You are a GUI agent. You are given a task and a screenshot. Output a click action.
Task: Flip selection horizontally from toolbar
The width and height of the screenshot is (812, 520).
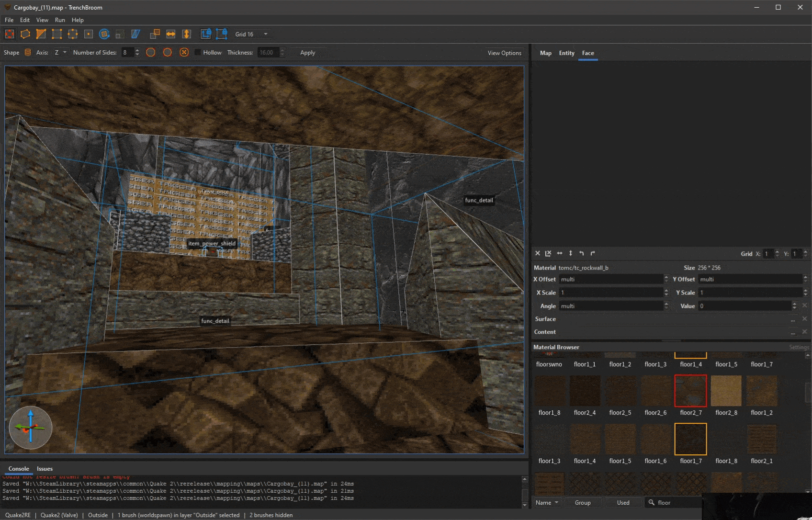pyautogui.click(x=171, y=34)
